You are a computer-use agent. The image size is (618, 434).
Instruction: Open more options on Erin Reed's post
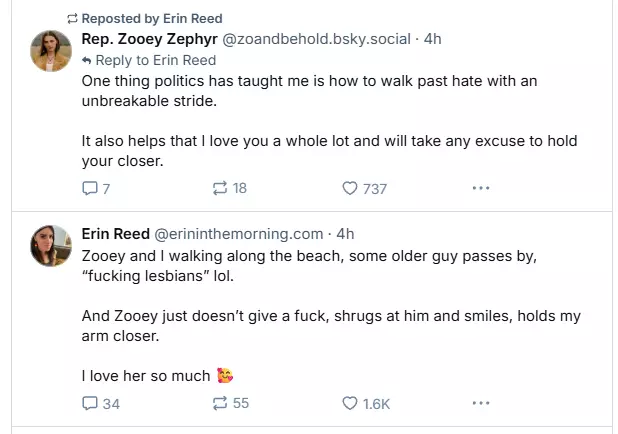pos(480,403)
